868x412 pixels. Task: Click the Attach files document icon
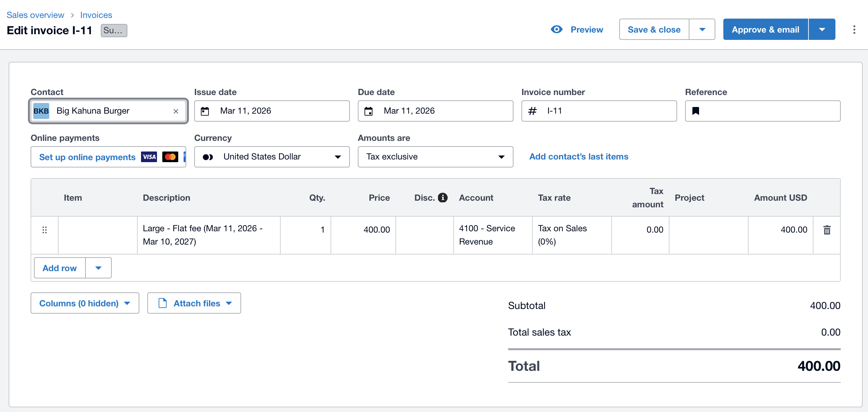(162, 303)
